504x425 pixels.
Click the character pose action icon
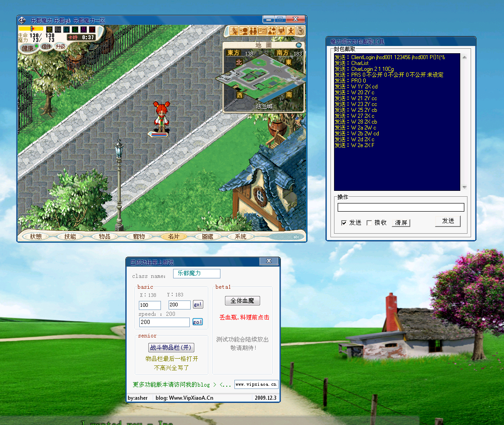click(291, 31)
